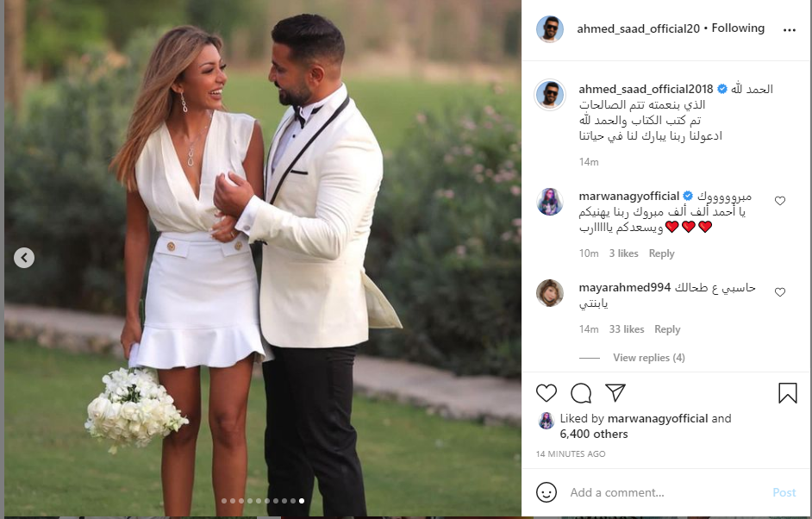Screen dimensions: 812x519
Task: Select last carousel dot indicator
Action: 302,501
